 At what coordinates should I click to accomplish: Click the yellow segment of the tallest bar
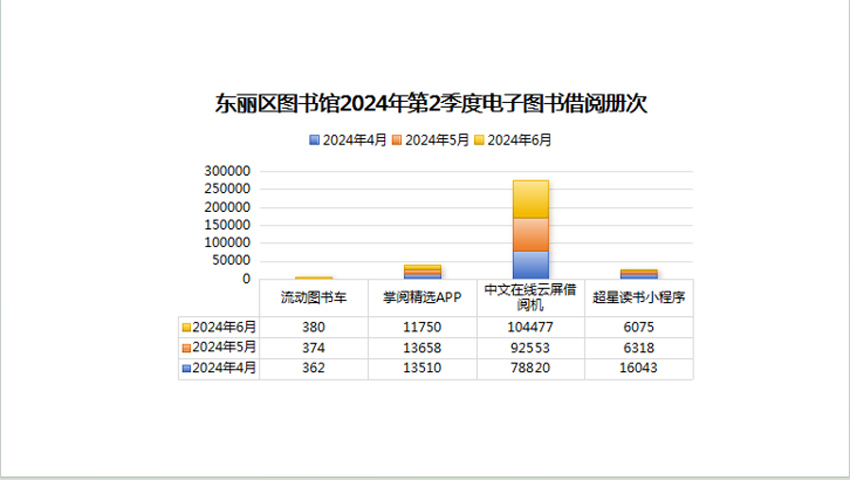pos(530,198)
